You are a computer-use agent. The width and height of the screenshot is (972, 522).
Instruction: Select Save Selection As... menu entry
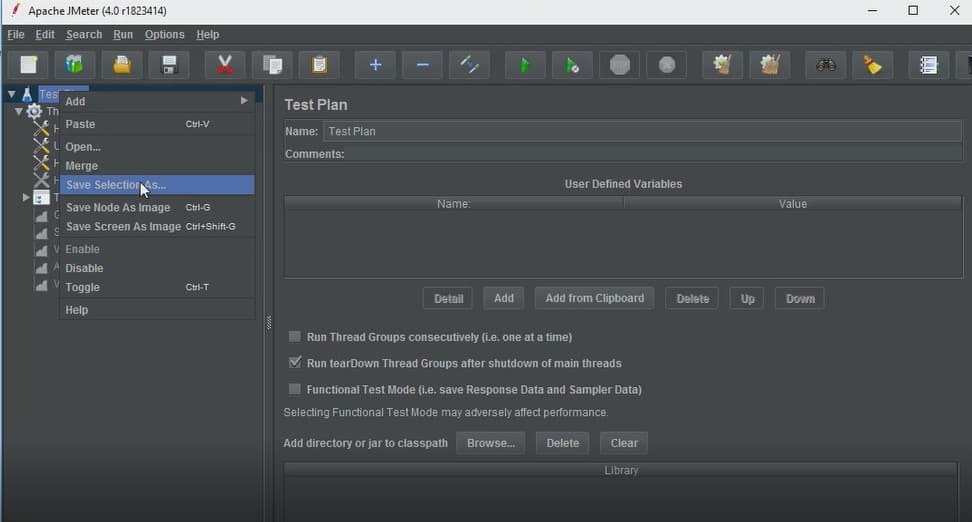click(157, 185)
